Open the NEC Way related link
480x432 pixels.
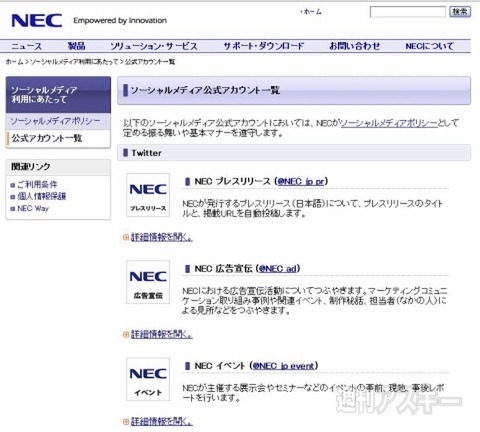pyautogui.click(x=33, y=209)
